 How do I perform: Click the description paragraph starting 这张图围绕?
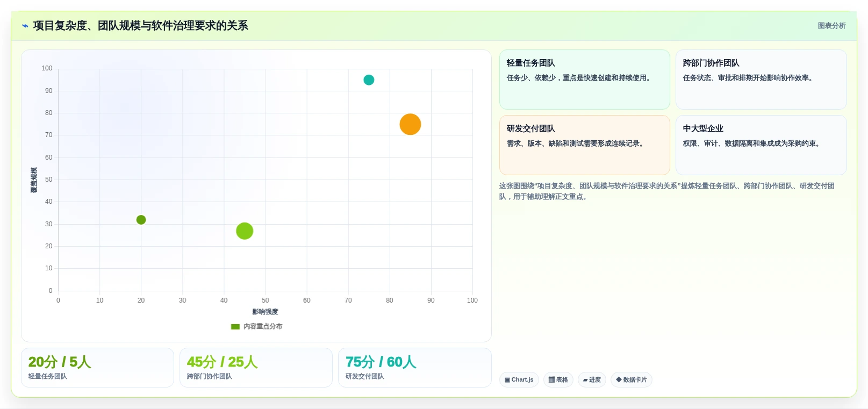(667, 191)
